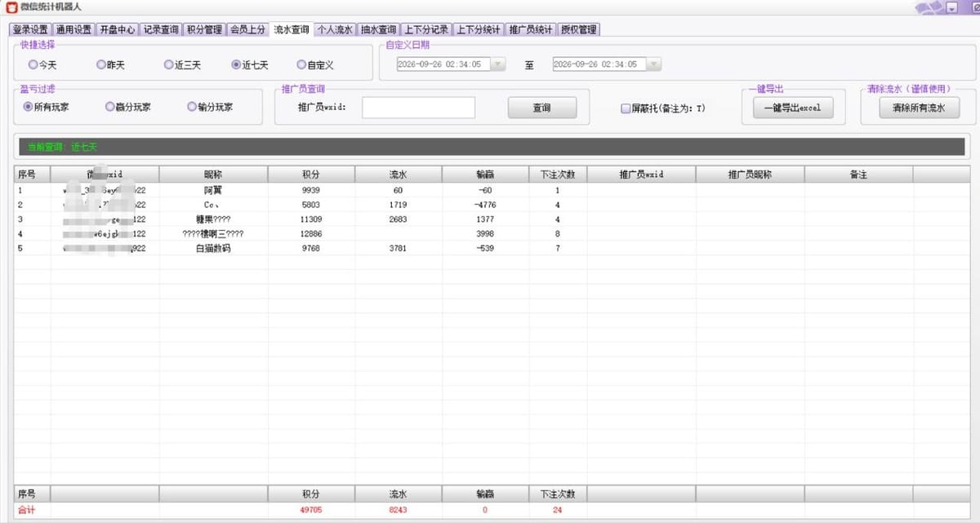
Task: Click the 合计 label in summary row
Action: tap(27, 510)
